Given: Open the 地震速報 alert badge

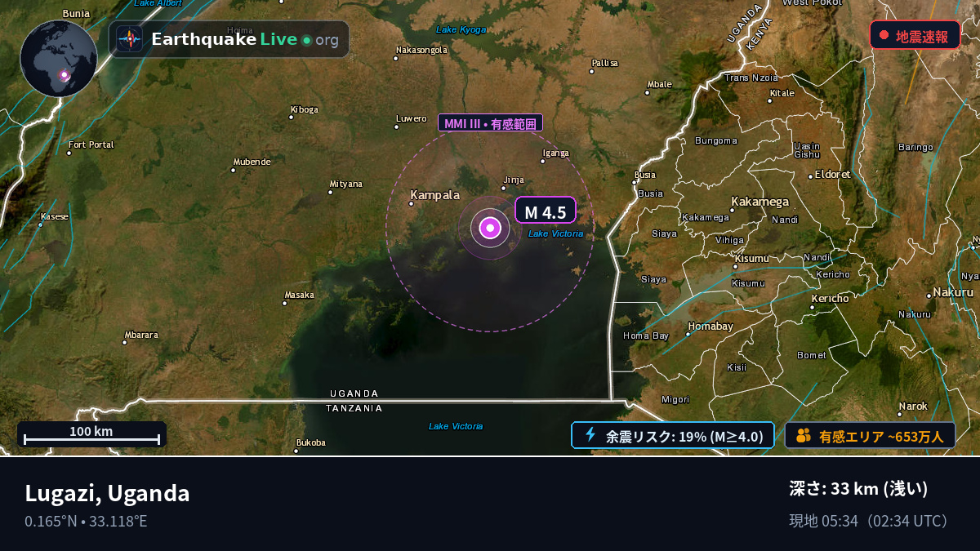Looking at the screenshot, I should (x=915, y=35).
